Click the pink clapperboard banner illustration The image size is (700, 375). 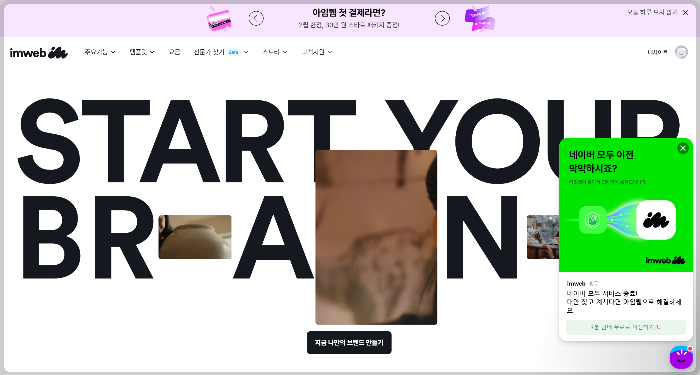tap(219, 19)
